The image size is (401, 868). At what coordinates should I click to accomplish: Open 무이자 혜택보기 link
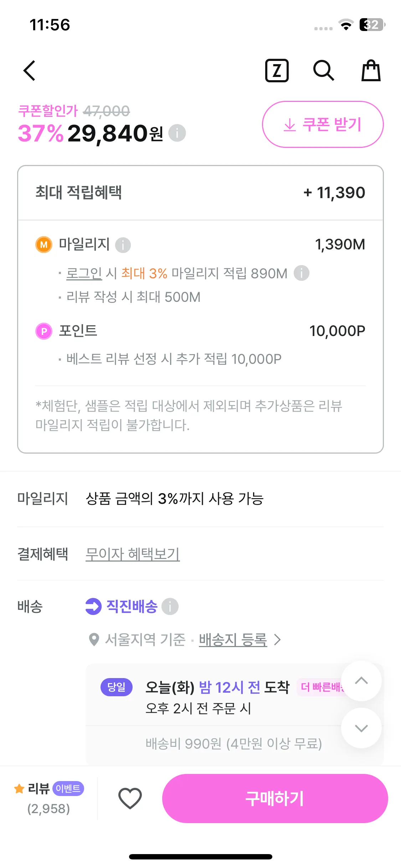(133, 554)
